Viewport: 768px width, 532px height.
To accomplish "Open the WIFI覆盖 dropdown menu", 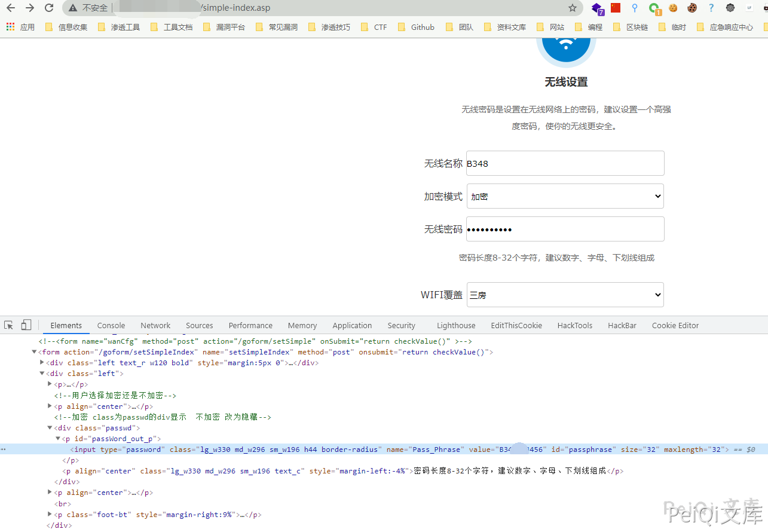I will pos(564,294).
